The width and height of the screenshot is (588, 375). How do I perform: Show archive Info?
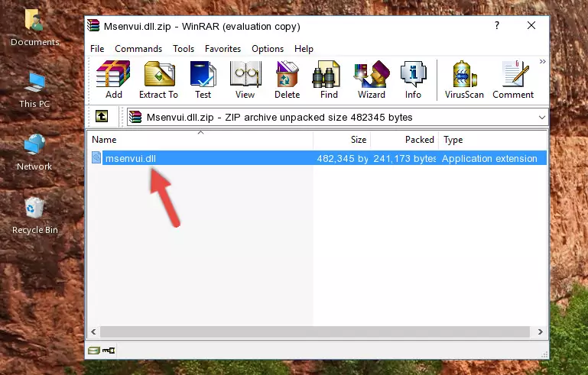[x=413, y=79]
